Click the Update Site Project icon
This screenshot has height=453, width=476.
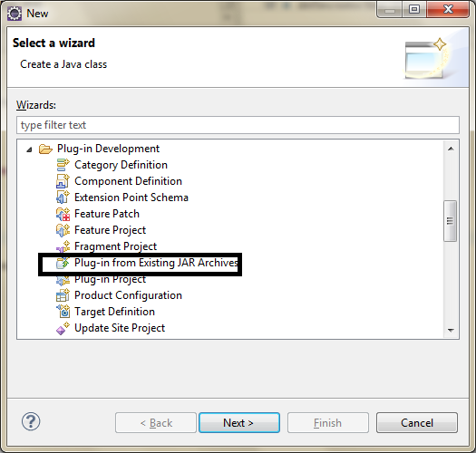[63, 328]
